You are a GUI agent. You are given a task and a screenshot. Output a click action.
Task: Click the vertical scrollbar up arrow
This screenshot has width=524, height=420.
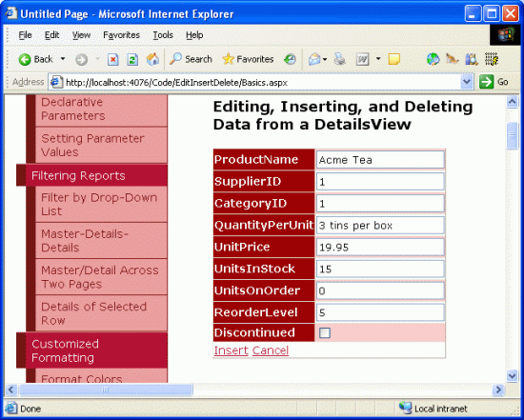click(x=512, y=102)
